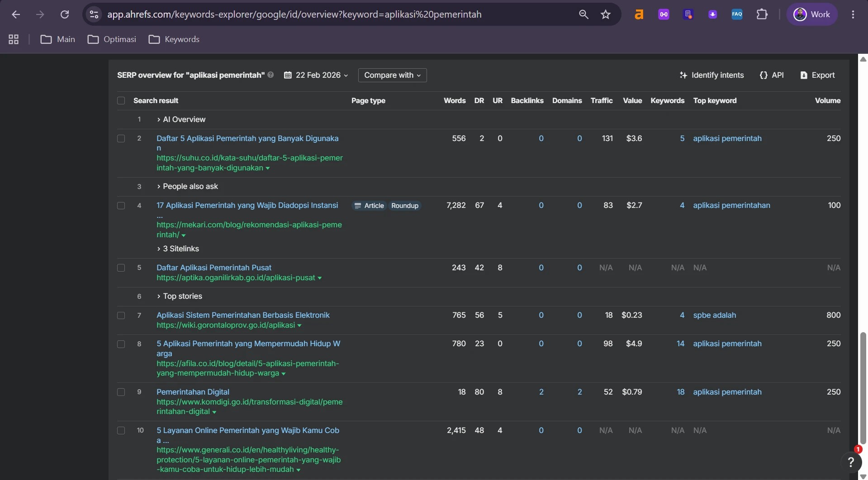
Task: Open the Keywords bookmarks folder
Action: (x=174, y=39)
